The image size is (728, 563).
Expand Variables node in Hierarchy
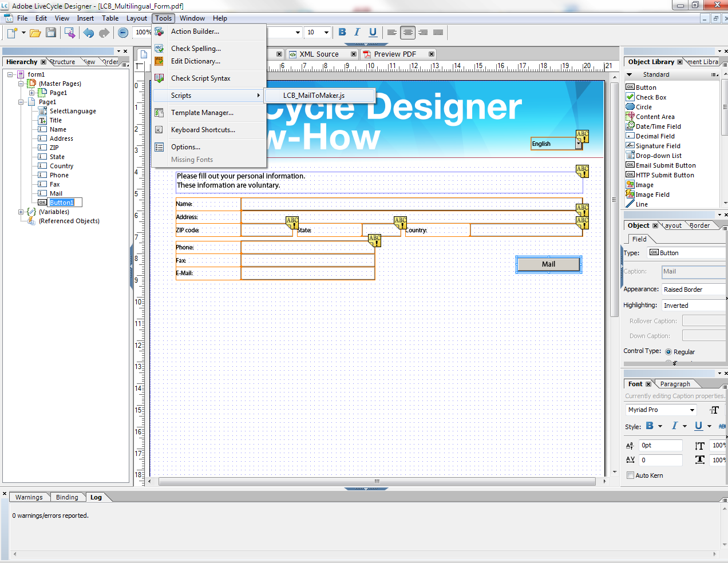[21, 212]
